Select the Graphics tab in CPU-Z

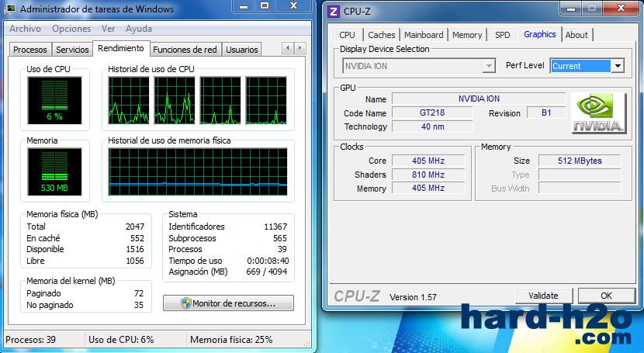point(540,34)
